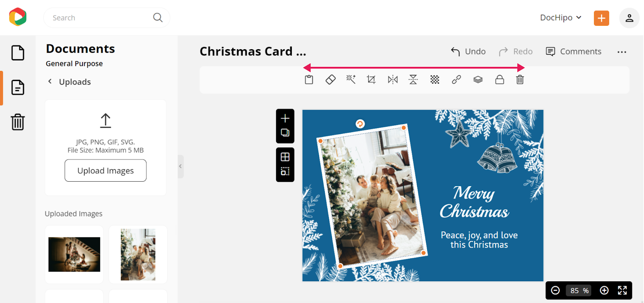
Task: Activate the crop tool icon
Action: [371, 80]
